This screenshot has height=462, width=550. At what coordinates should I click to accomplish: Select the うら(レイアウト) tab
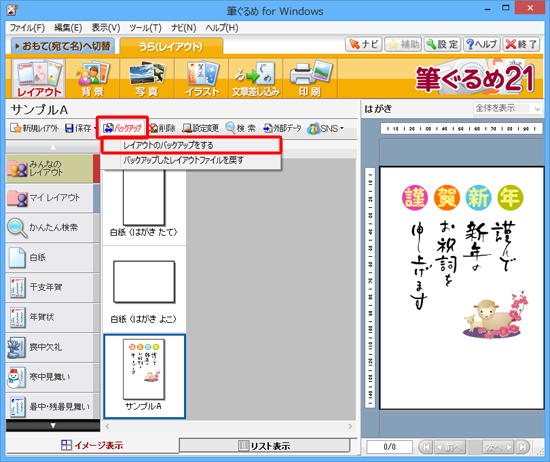tap(171, 46)
